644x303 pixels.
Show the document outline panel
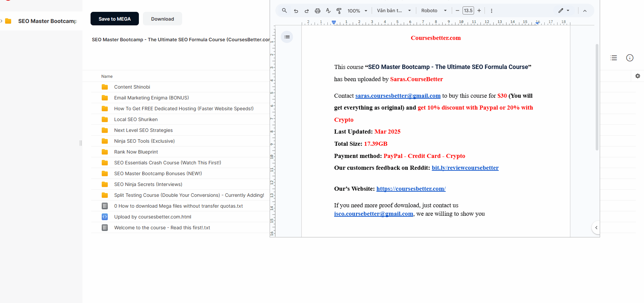[x=287, y=37]
